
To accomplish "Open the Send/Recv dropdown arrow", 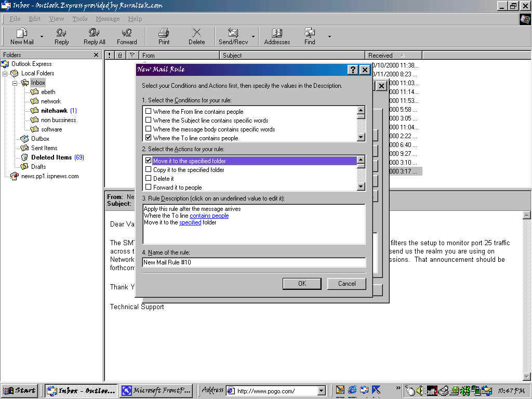I will [x=253, y=36].
